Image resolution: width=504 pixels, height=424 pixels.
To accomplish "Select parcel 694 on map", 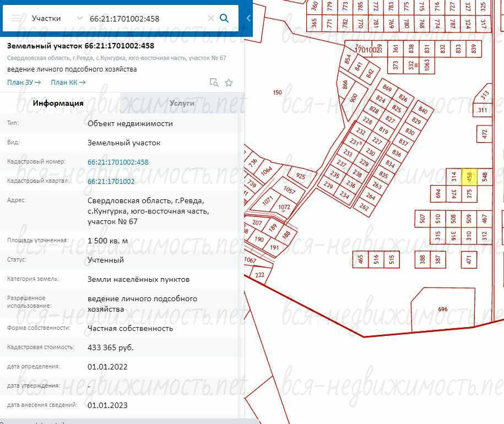I will (x=438, y=194).
